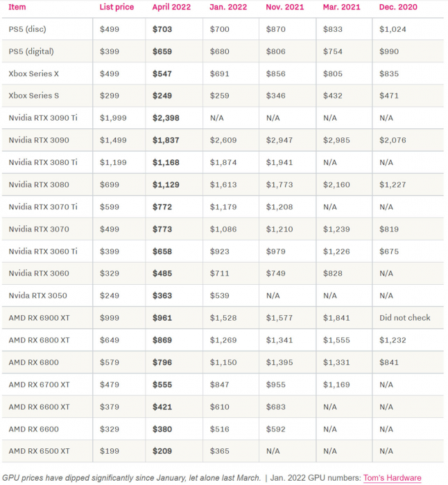
Task: Click the 'Nvidia RTX 3050' item cell
Action: point(38,295)
